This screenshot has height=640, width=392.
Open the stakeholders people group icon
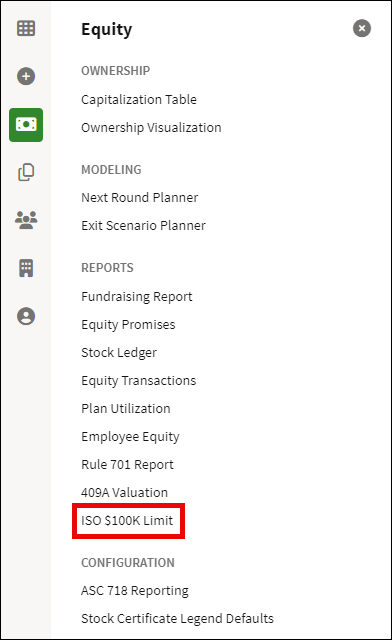pos(26,220)
